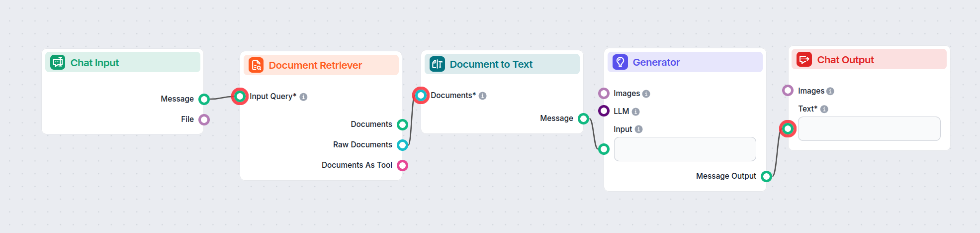Click the Input Query input port
Viewport: 980px width, 233px height.
point(240,96)
